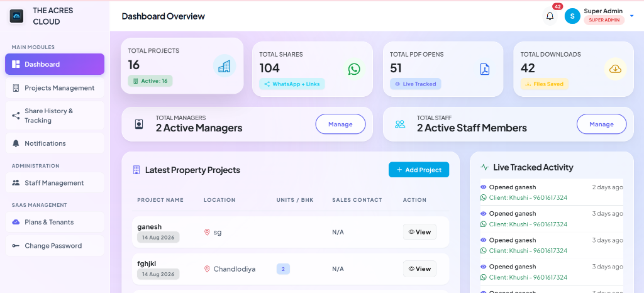Screen dimensions: 644x293
Task: Click the managers ID badge icon
Action: [x=139, y=124]
